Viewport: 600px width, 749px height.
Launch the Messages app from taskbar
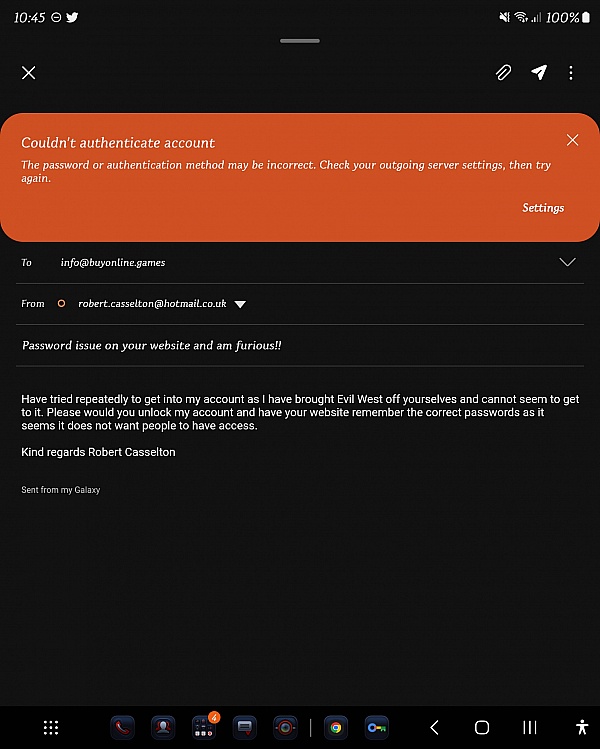245,728
